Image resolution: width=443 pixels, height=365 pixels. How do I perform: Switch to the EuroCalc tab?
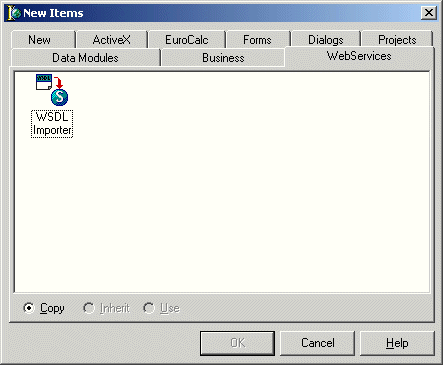[187, 40]
